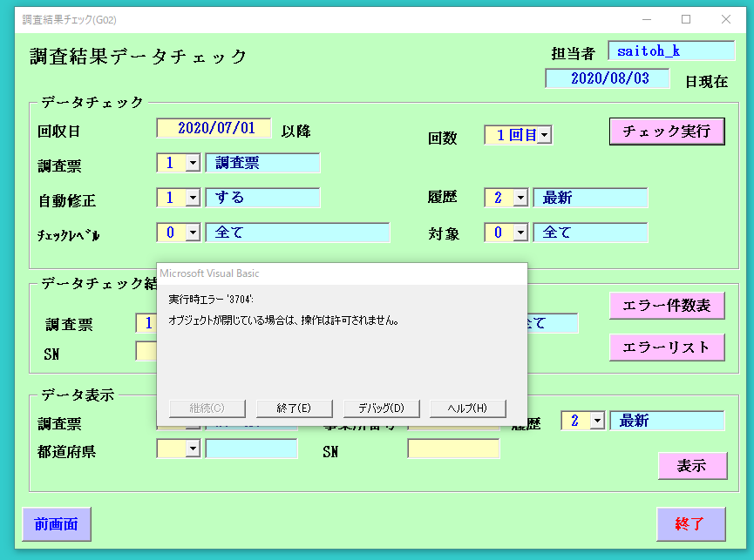754x560 pixels.
Task: Click デバッグ(D) in error dialog
Action: click(381, 408)
